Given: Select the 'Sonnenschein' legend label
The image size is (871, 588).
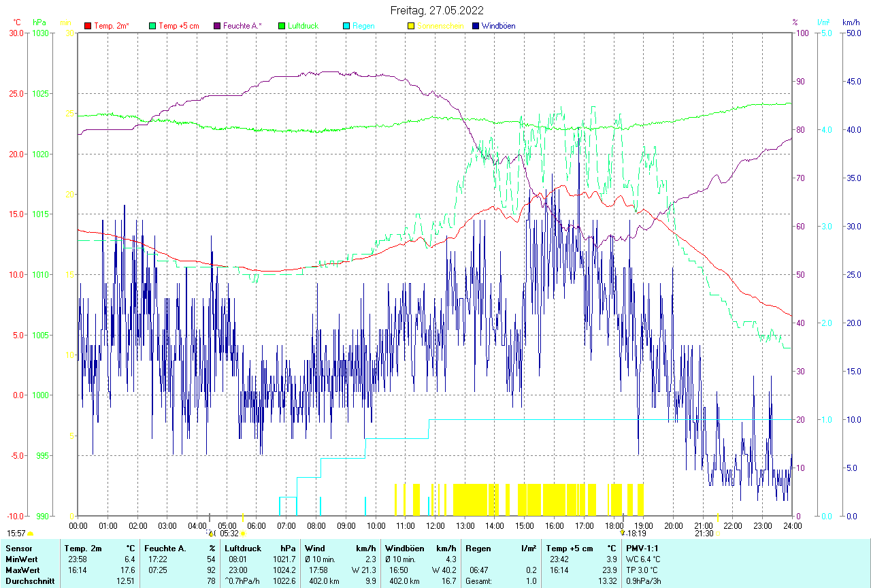Looking at the screenshot, I should pos(440,26).
